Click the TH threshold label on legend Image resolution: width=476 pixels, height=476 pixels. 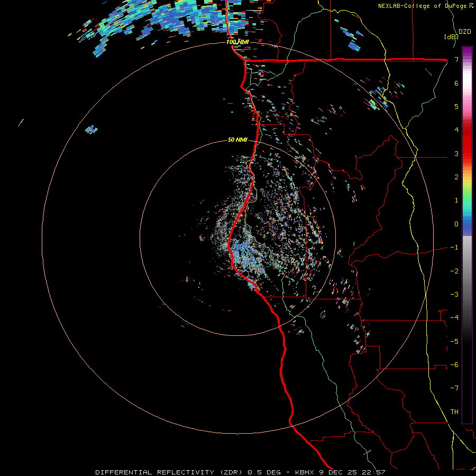[x=454, y=412]
